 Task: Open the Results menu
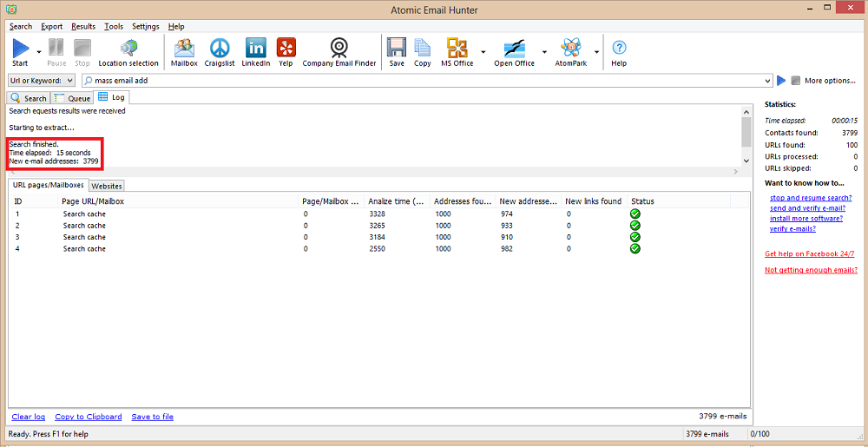pyautogui.click(x=83, y=27)
